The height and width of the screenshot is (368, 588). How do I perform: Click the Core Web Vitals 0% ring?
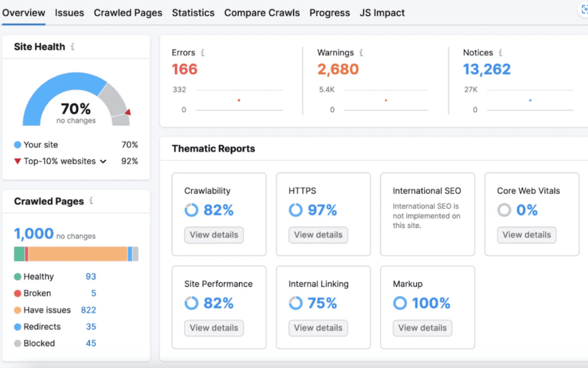[504, 210]
